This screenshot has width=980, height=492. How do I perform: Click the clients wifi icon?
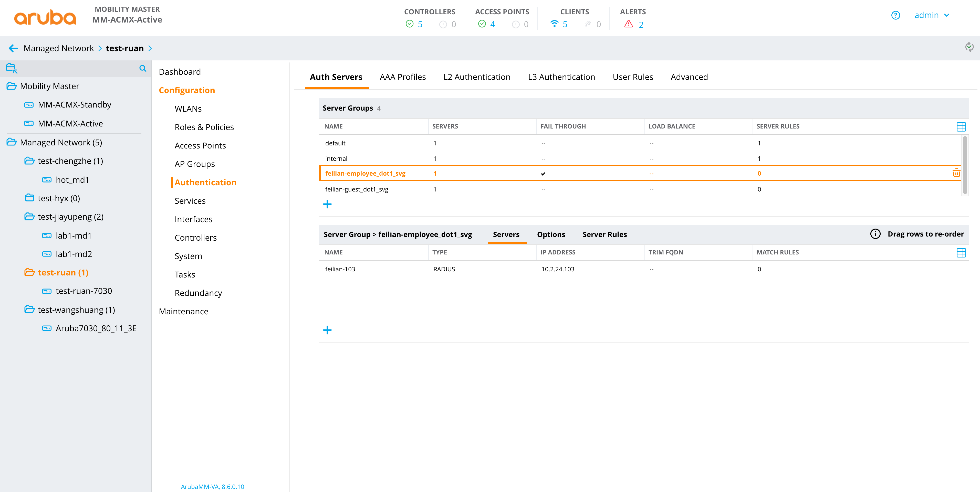[x=554, y=24]
